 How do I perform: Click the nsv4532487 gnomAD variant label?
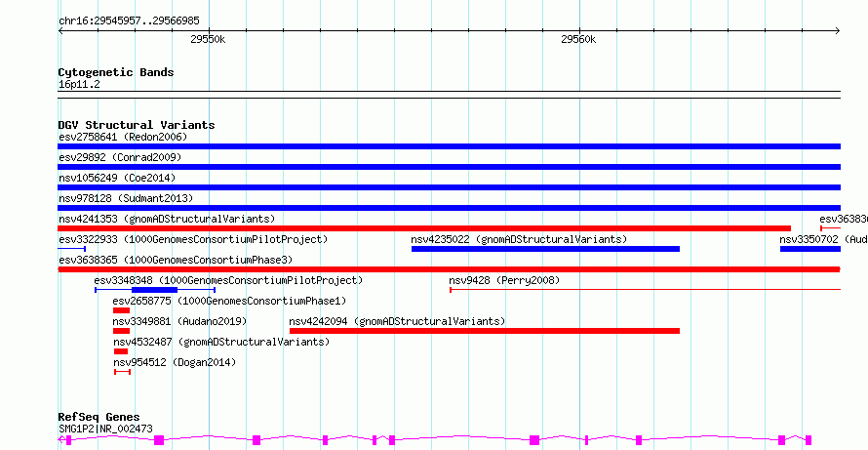click(x=221, y=342)
